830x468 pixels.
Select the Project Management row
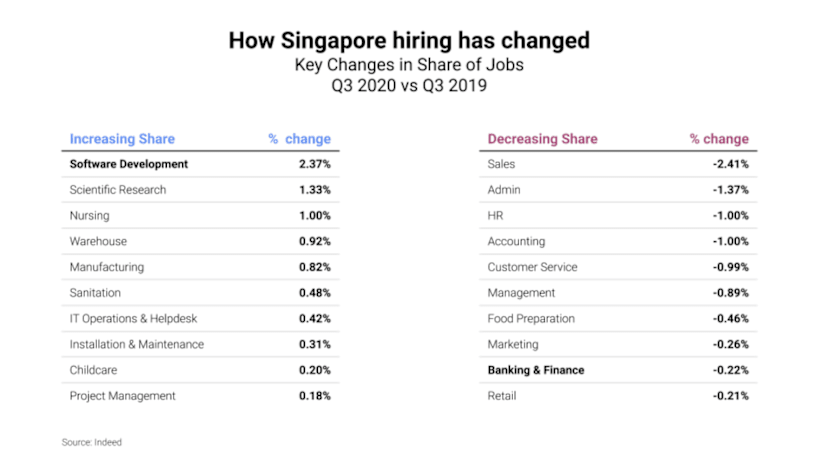click(x=122, y=396)
